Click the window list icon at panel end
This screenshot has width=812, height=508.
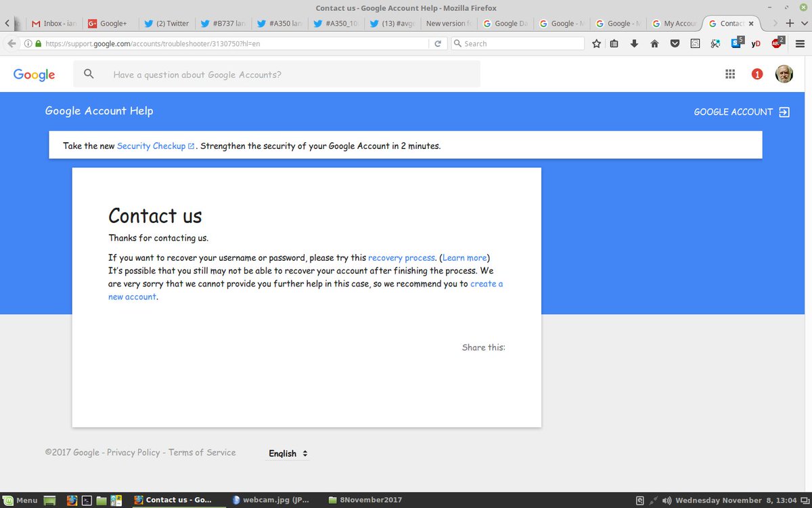805,501
